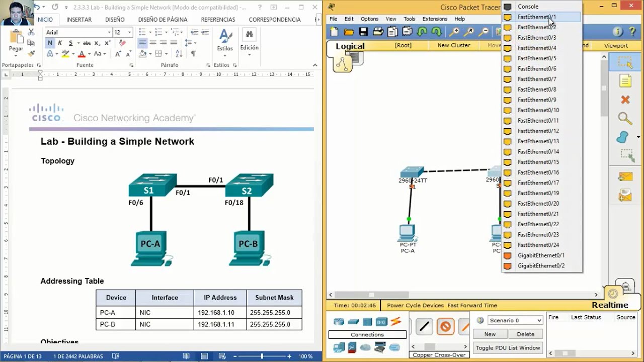Choose GigabitEthernet0/1 in the port list
Screen dimensions: 644x362
tap(541, 255)
